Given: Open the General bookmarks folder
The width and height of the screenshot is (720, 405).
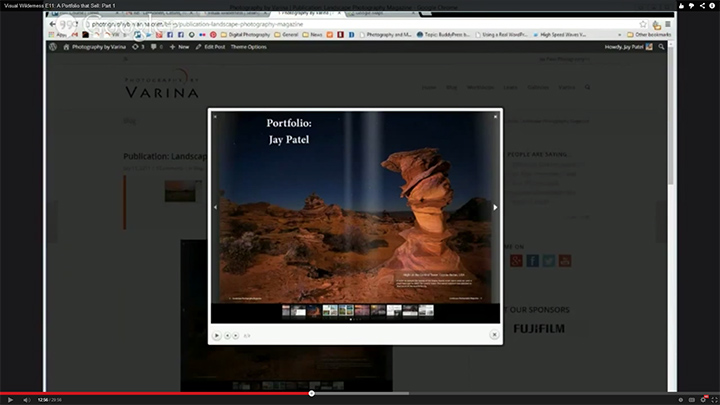Looking at the screenshot, I should coord(286,34).
